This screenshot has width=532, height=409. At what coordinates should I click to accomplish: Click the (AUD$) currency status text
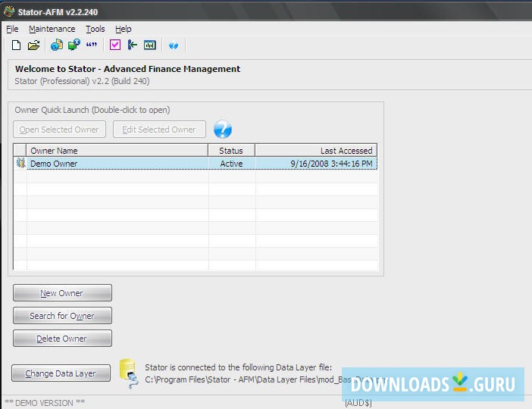[358, 403]
